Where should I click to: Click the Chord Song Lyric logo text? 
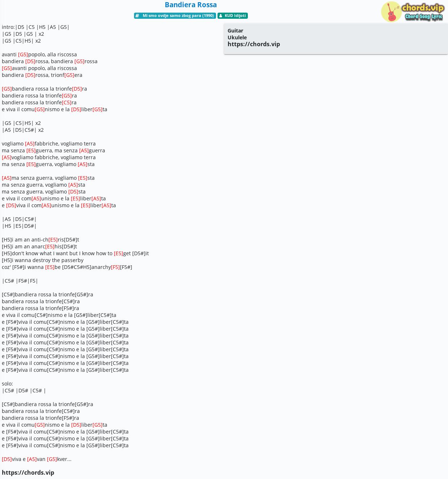tap(423, 17)
